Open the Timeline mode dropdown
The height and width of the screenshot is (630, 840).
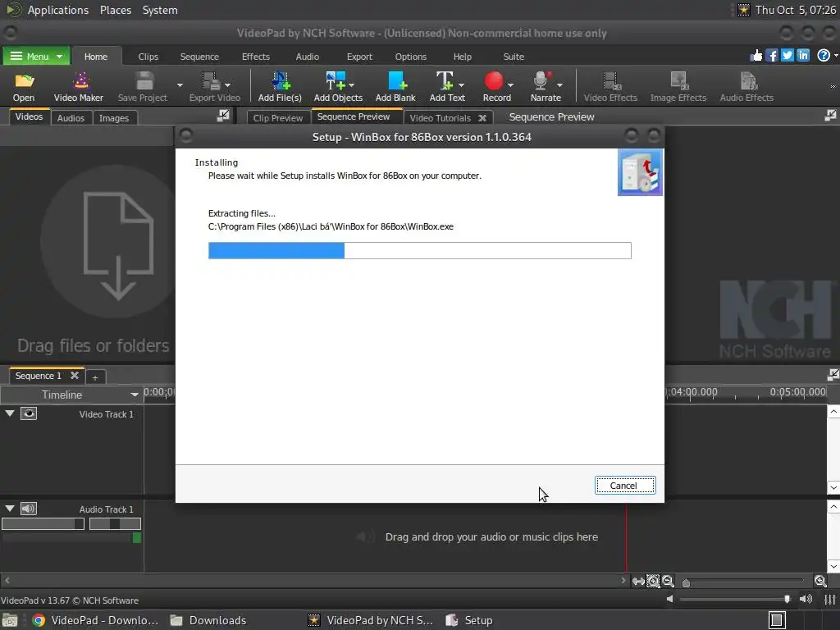135,395
